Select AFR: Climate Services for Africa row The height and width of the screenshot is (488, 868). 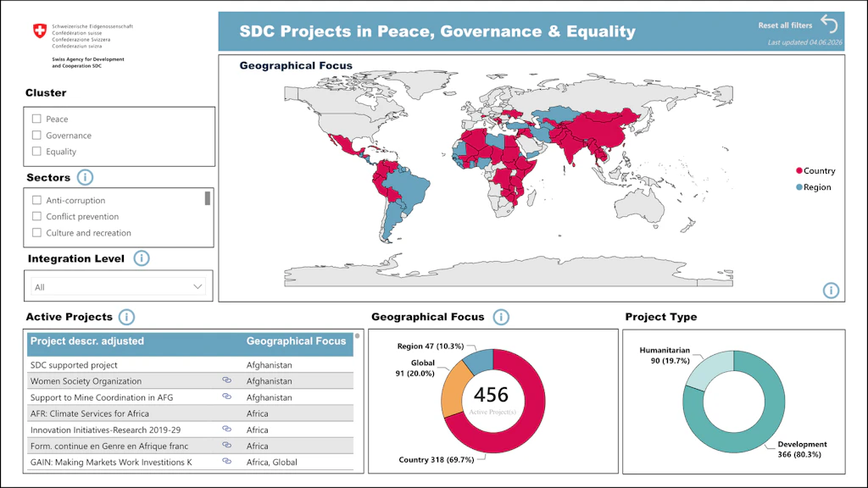pos(191,413)
